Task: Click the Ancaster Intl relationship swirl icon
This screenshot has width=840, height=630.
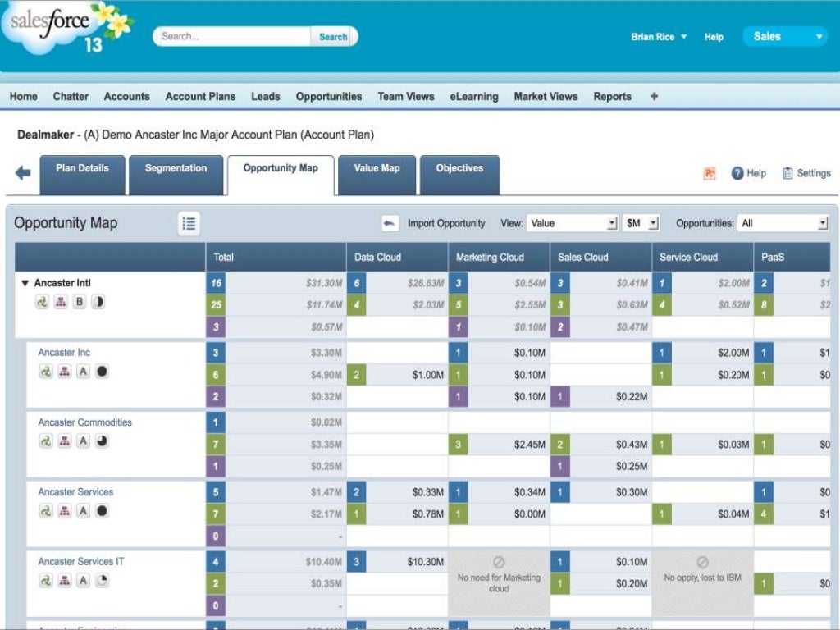Action: click(43, 302)
